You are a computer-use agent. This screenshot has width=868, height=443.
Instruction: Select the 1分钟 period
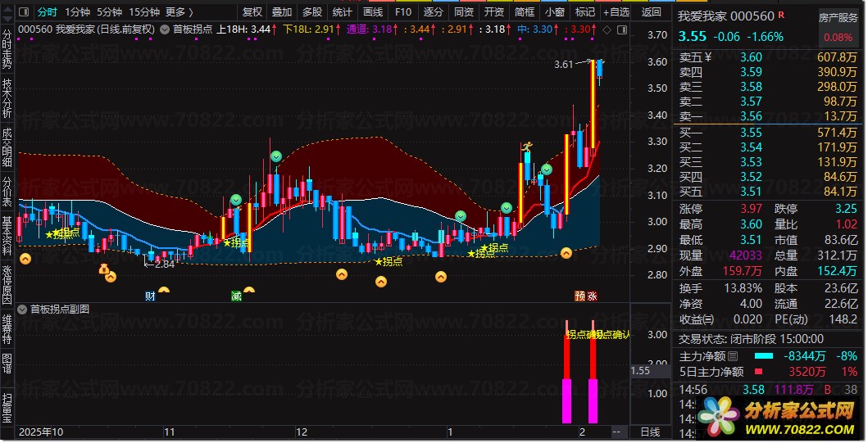pos(77,11)
